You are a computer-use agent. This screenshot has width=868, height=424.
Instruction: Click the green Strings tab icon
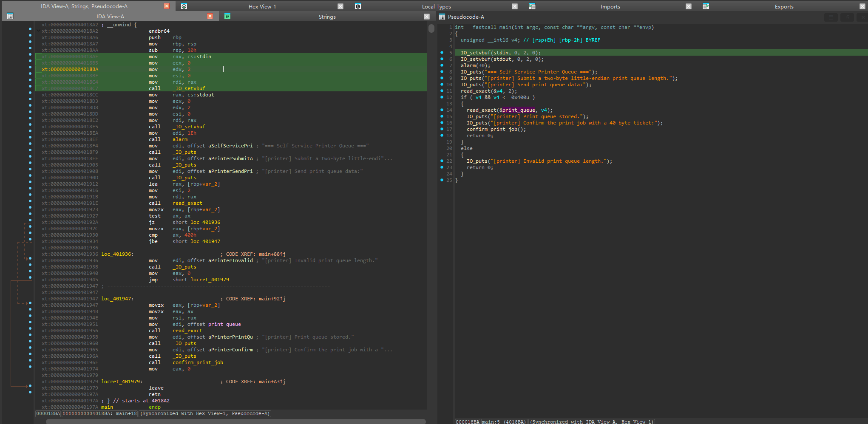coord(227,17)
